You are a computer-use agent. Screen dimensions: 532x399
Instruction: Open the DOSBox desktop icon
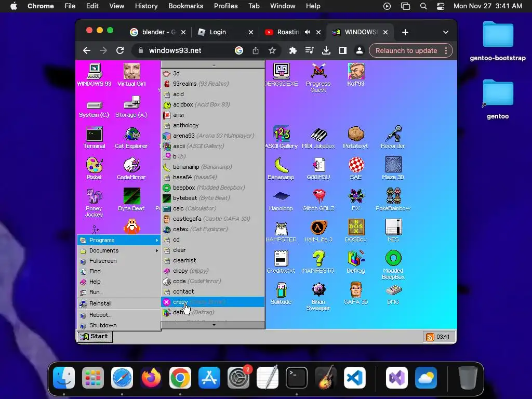[356, 231]
